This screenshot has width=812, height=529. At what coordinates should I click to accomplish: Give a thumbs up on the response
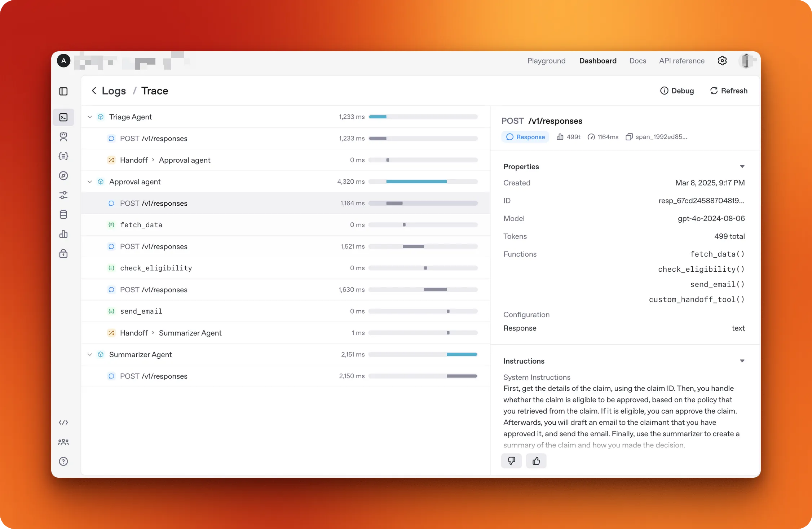click(536, 461)
